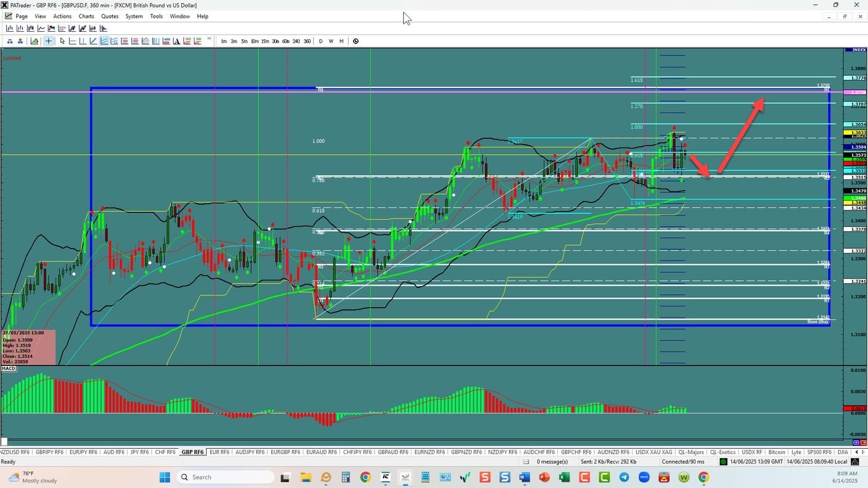
Task: Click the MACD indicator label
Action: pos(9,368)
